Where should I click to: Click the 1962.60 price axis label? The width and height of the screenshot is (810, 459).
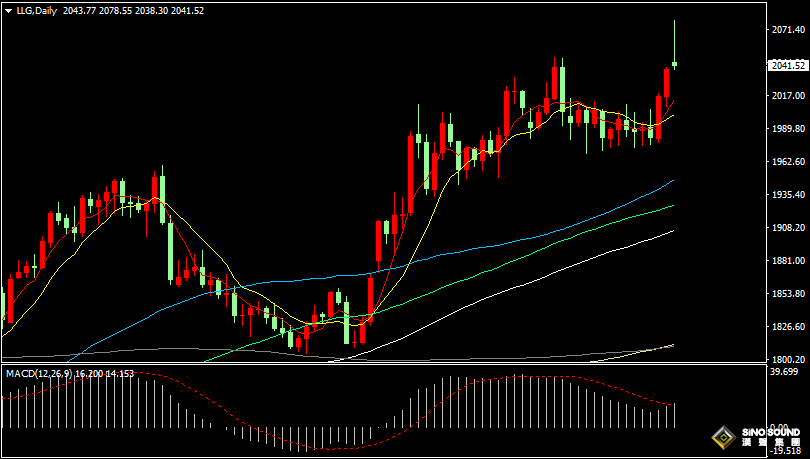click(788, 162)
